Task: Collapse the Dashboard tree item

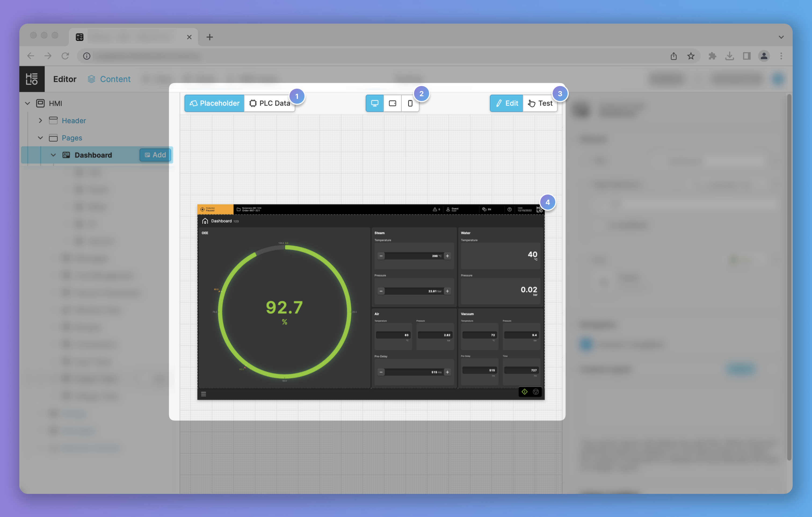Action: [53, 155]
